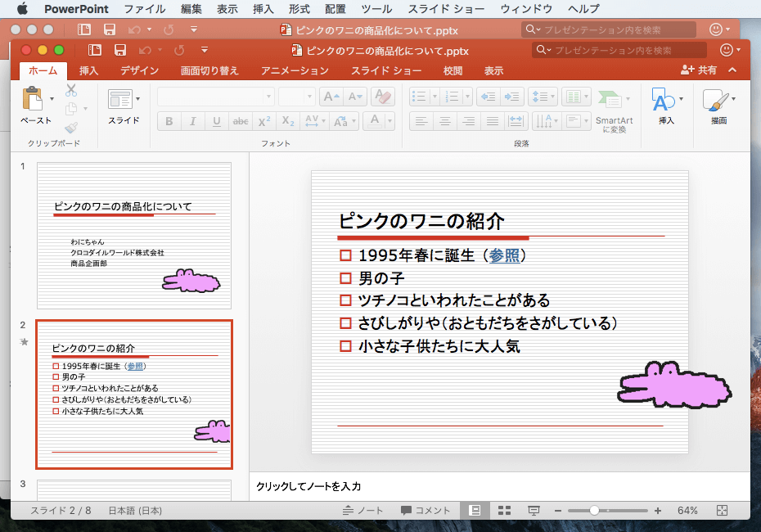
Task: Toggle center text alignment
Action: click(444, 121)
